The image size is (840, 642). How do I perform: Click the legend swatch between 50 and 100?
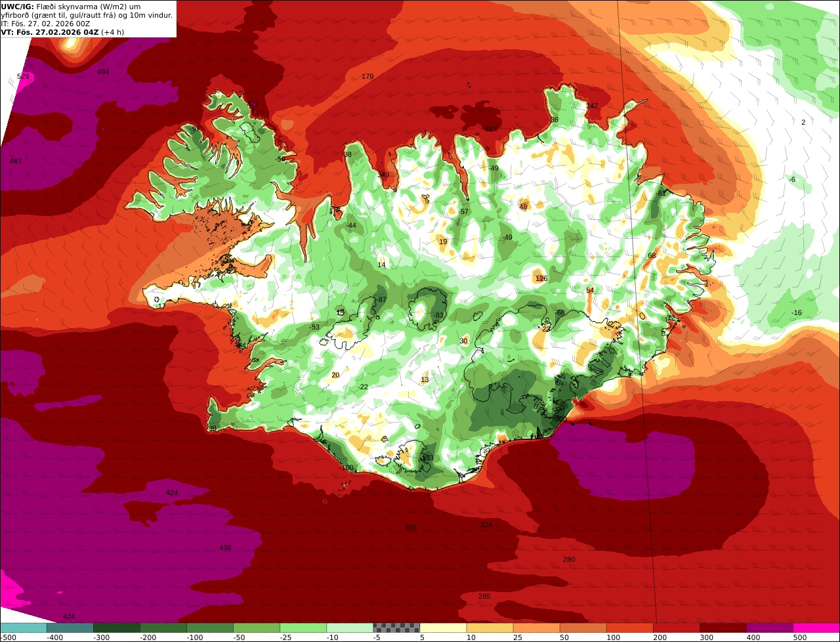pos(583,628)
